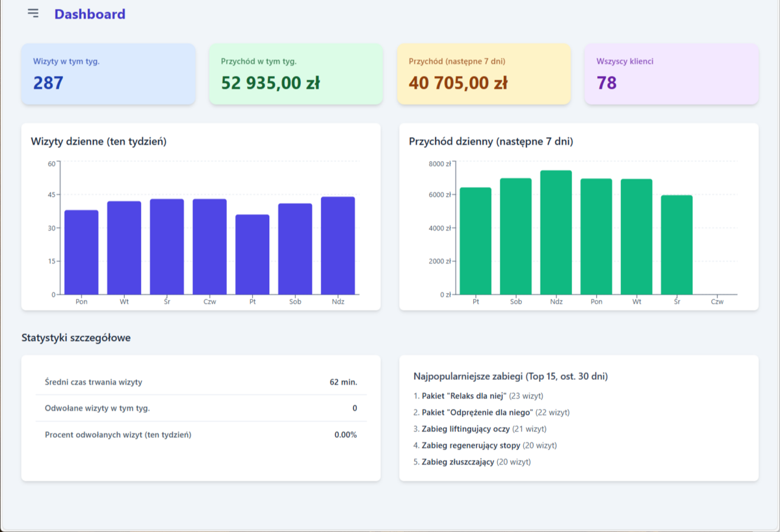The width and height of the screenshot is (780, 532).
Task: Select the Czw bar in the daily visits chart
Action: tap(209, 247)
